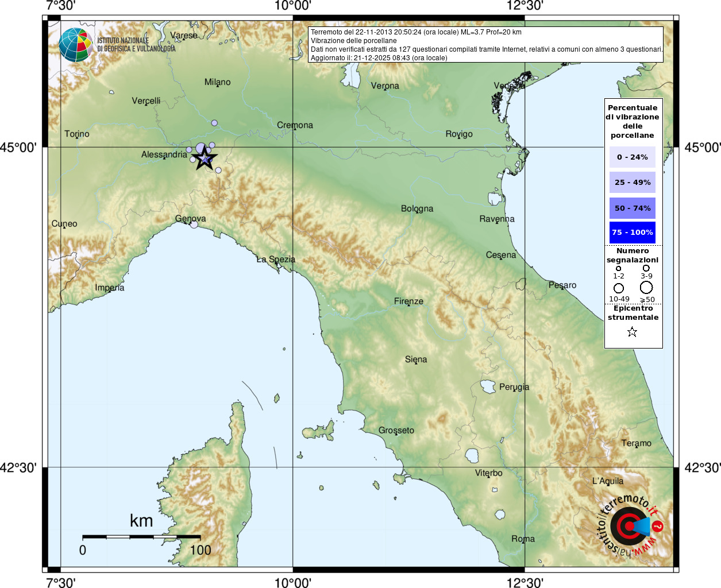Click the report circle between Milano and Cremona
The width and height of the screenshot is (721, 588).
[214, 123]
